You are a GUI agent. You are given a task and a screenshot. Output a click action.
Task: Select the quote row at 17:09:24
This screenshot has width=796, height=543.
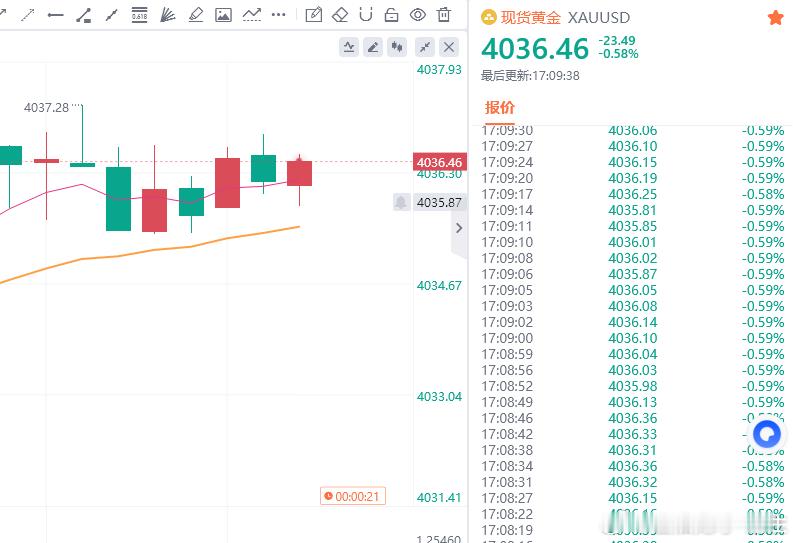point(632,162)
